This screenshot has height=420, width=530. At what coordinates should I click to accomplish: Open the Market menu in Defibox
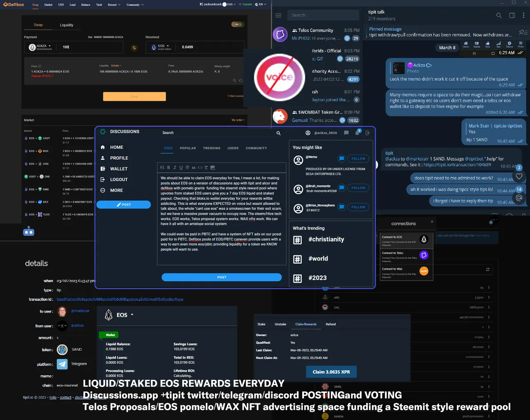pyautogui.click(x=48, y=5)
